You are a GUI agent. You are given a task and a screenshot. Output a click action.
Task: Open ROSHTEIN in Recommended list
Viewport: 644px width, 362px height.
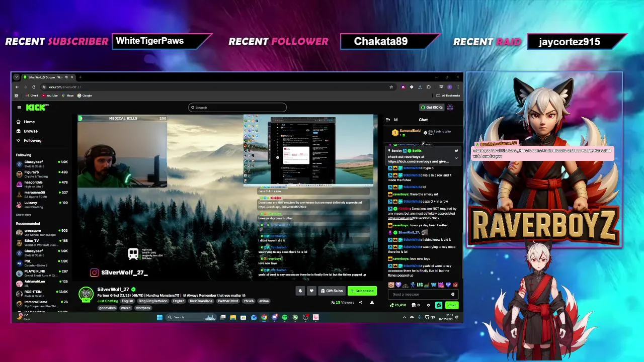coord(43,294)
